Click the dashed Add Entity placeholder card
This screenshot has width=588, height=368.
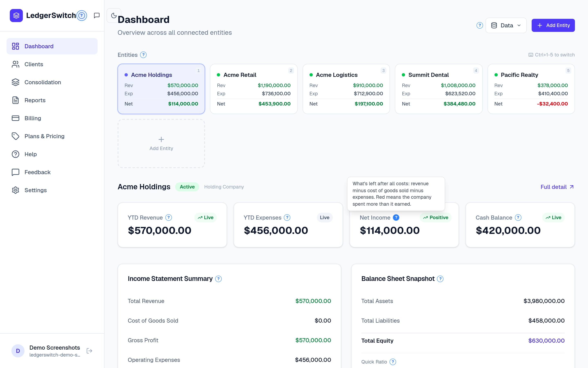point(161,144)
